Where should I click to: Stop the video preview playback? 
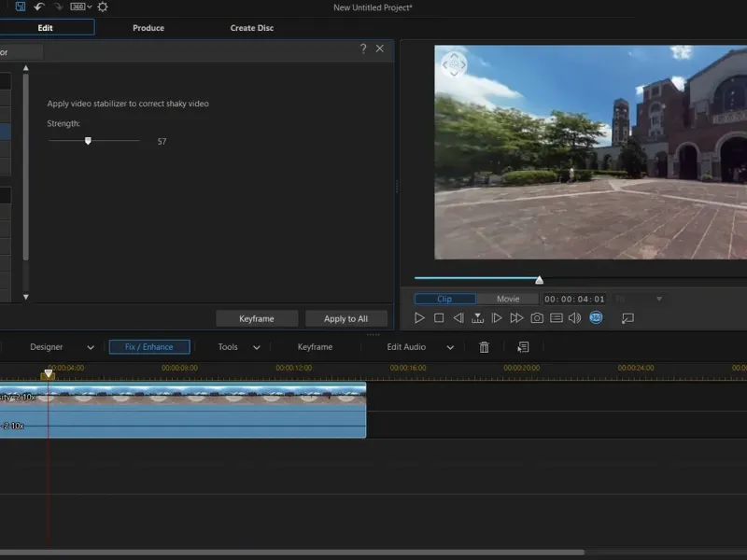tap(439, 318)
